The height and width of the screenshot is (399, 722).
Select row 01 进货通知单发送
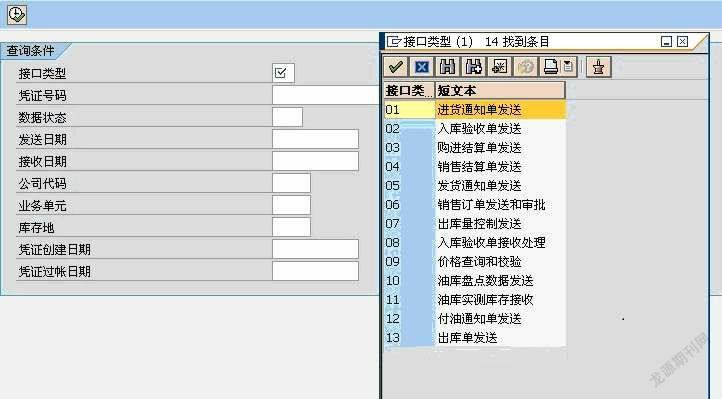pyautogui.click(x=475, y=110)
